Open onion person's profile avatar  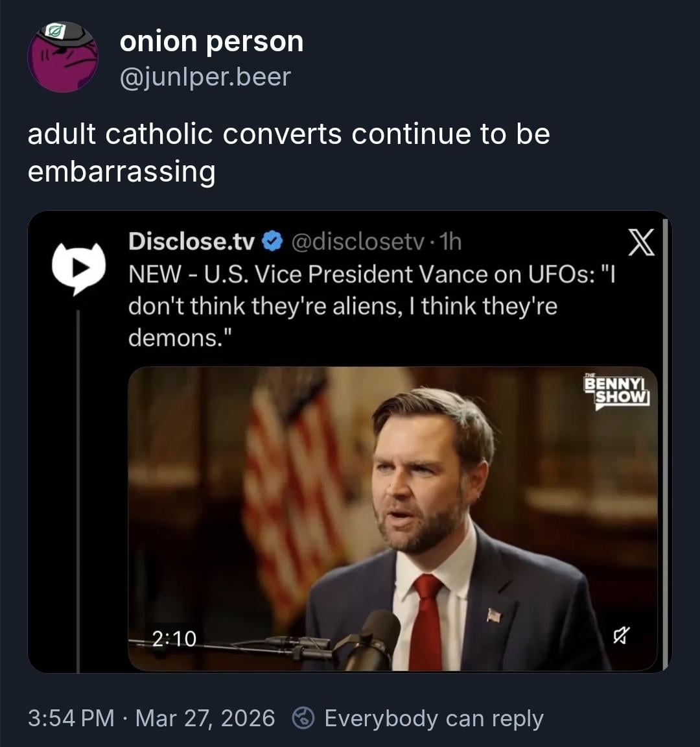point(62,57)
